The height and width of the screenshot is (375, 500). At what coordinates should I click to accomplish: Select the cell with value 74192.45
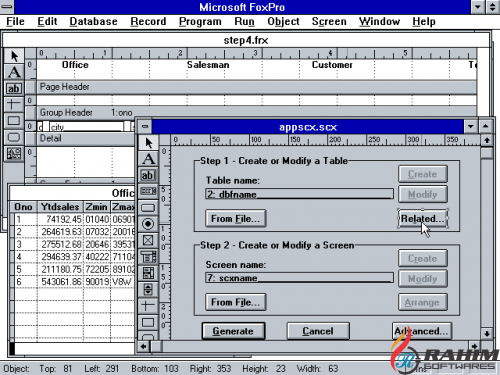[60, 219]
